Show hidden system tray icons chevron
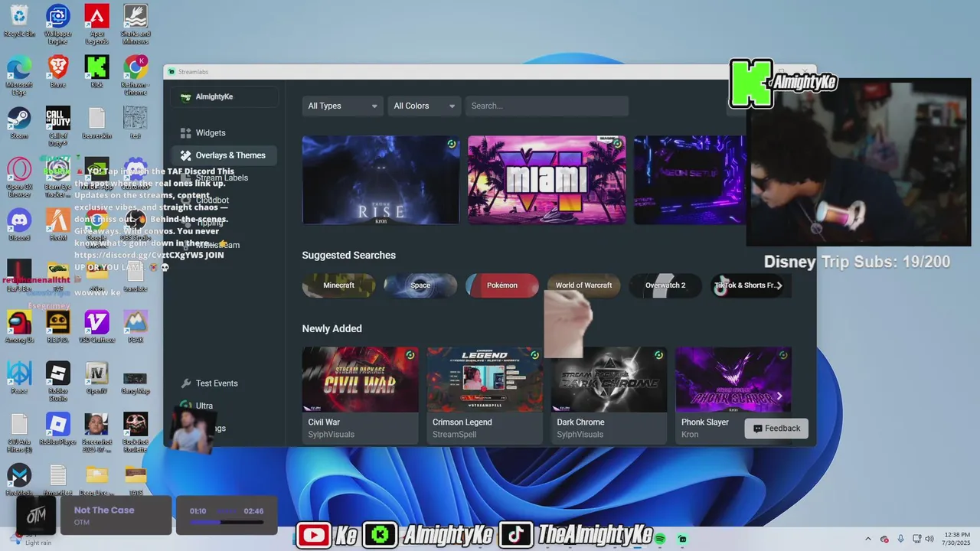This screenshot has height=551, width=980. pyautogui.click(x=867, y=539)
